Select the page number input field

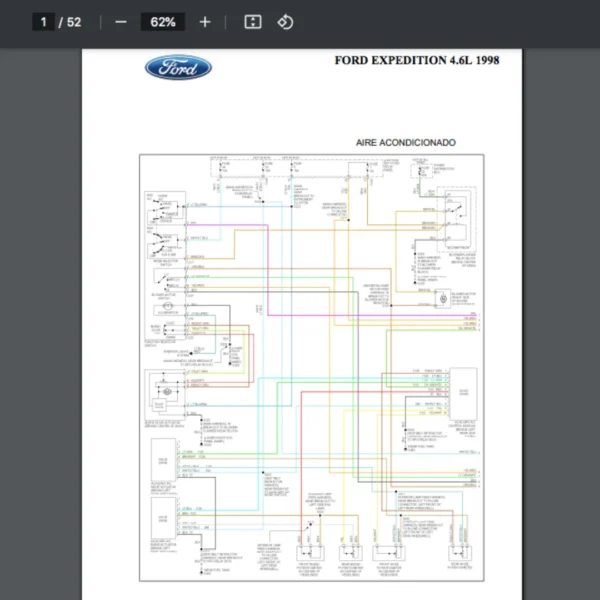43,22
